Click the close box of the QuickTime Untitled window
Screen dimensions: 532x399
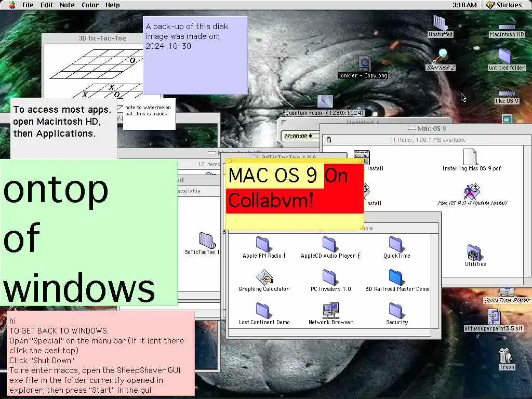point(284,123)
